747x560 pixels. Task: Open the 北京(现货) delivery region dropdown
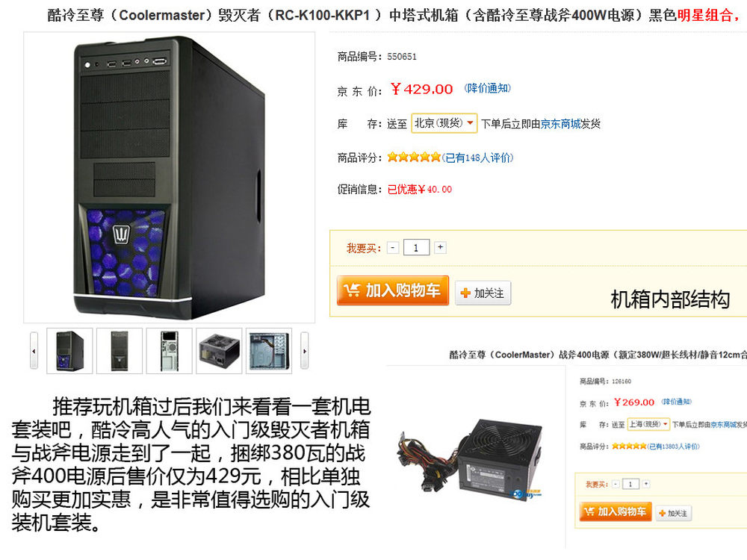click(x=444, y=123)
